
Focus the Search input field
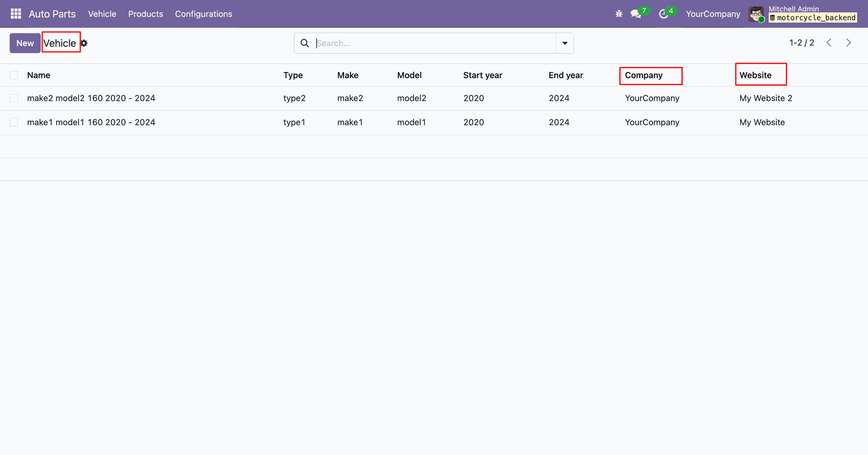coord(434,43)
